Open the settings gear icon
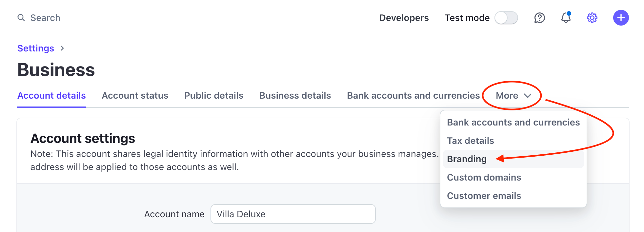Image resolution: width=644 pixels, height=232 pixels. (x=592, y=18)
